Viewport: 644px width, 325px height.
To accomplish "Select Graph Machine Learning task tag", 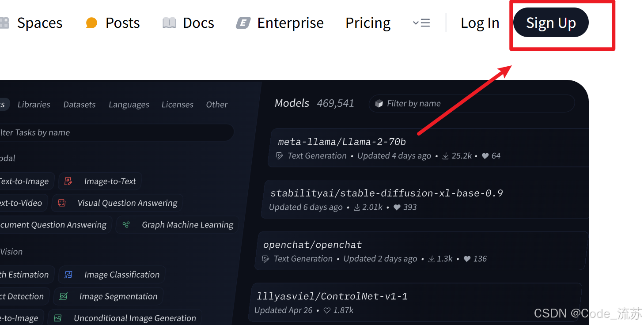I will (x=177, y=225).
